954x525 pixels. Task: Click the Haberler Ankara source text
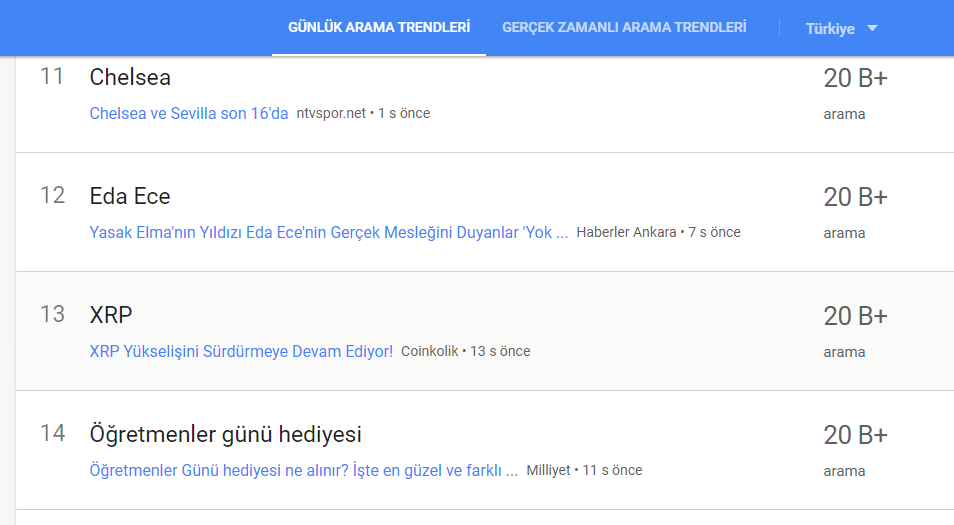(x=626, y=232)
